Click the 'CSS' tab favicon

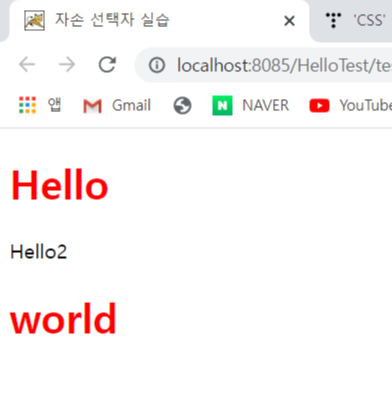tap(333, 20)
